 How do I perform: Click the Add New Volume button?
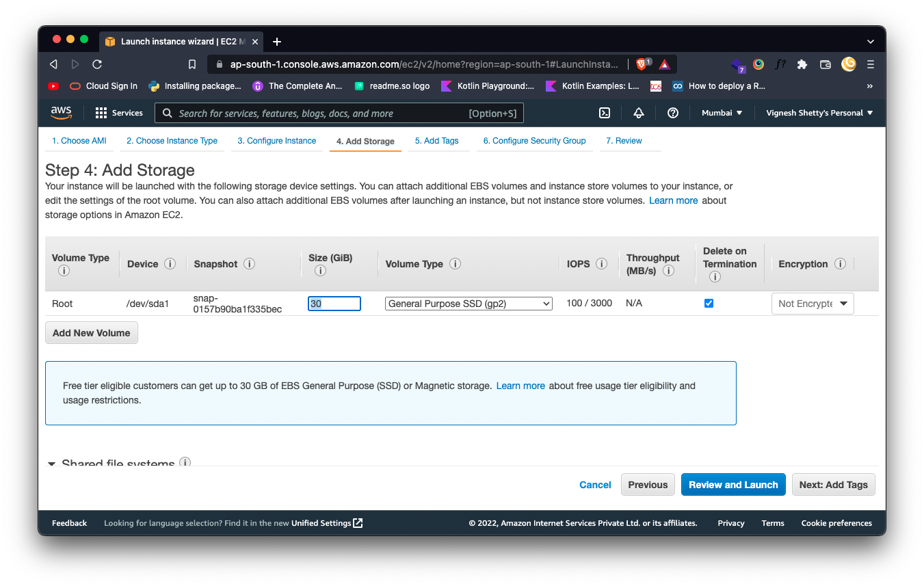[92, 333]
